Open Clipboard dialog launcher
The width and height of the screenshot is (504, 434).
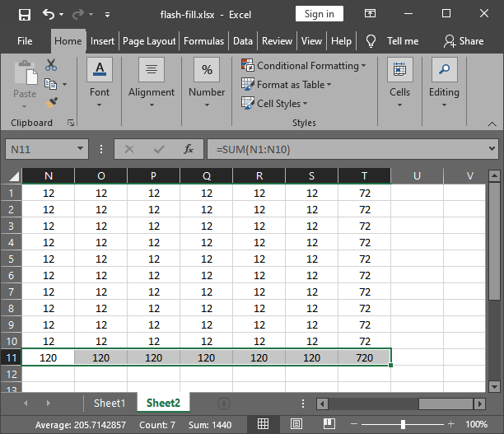point(71,123)
